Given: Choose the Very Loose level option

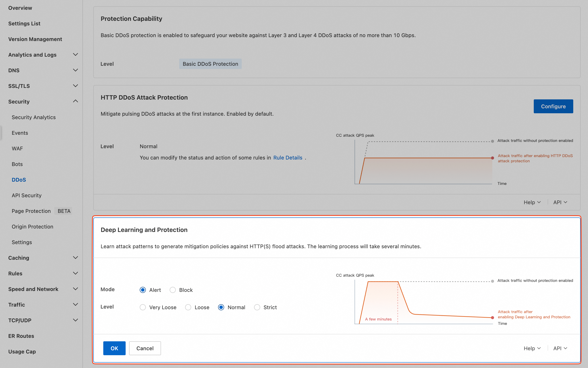Looking at the screenshot, I should tap(143, 307).
